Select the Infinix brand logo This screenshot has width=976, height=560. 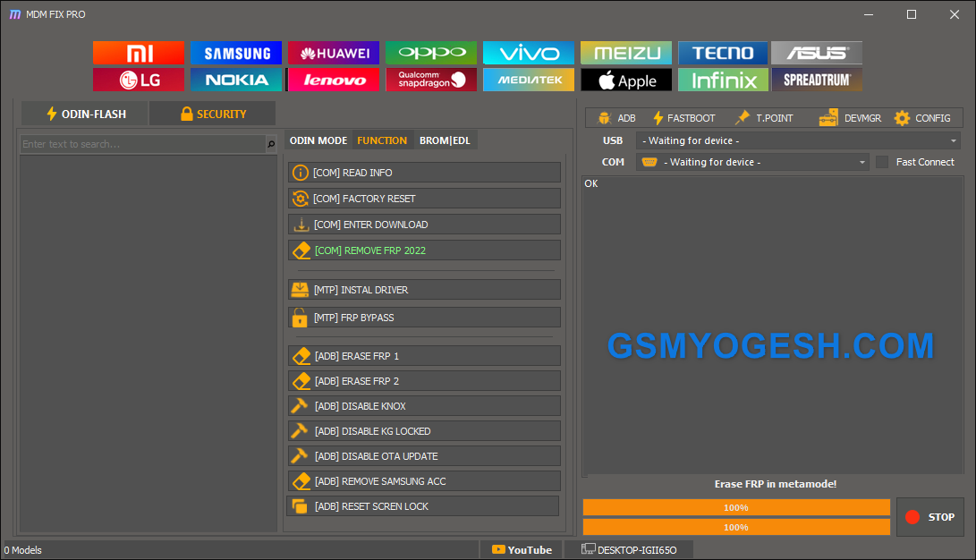723,79
